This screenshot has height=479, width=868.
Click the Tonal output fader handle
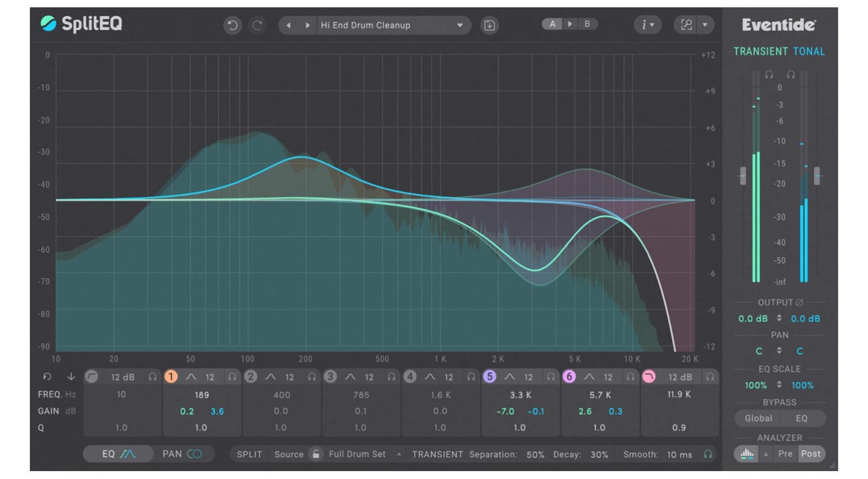tap(817, 176)
